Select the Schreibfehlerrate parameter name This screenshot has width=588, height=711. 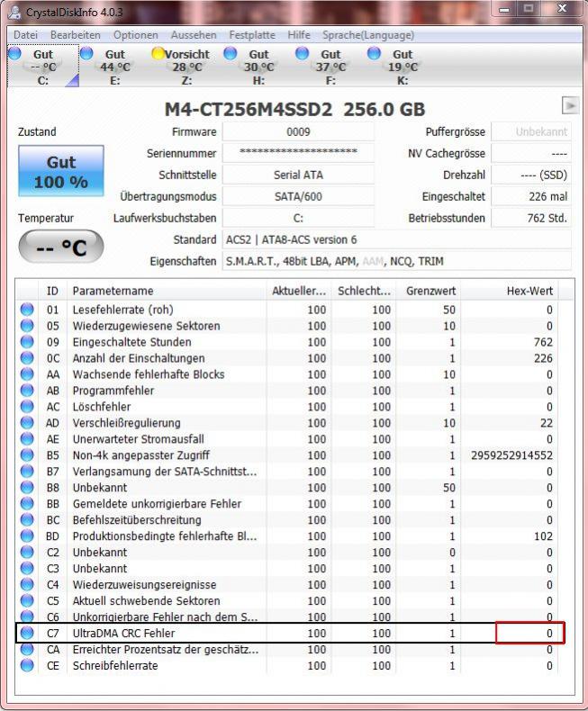click(115, 665)
